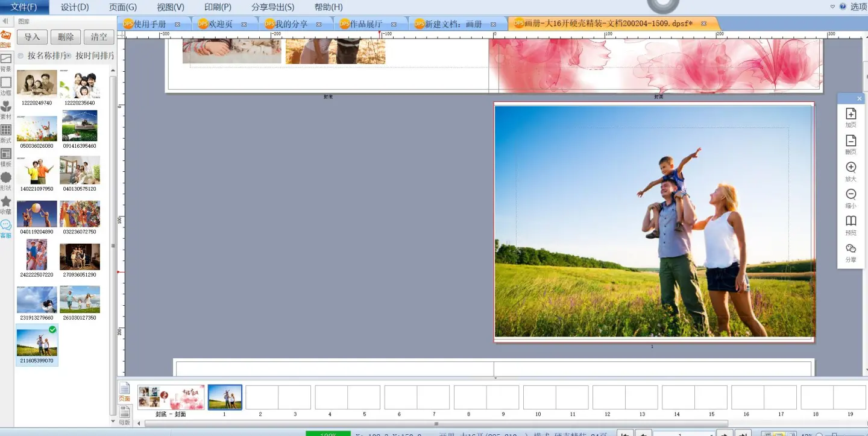
Task: Open the 素材 materials panel icon
Action: (x=6, y=107)
